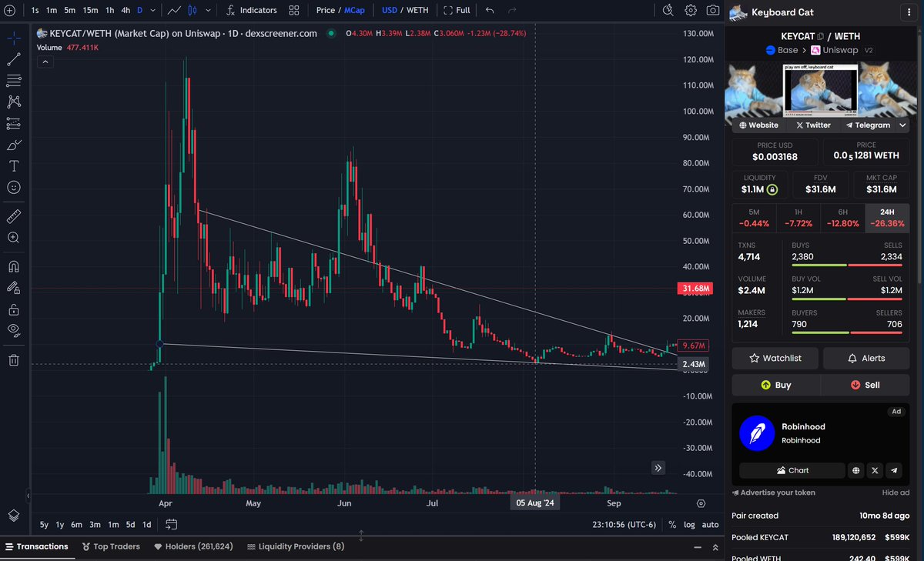Redo the last chart action
Image resolution: width=924 pixels, height=561 pixels.
click(512, 10)
